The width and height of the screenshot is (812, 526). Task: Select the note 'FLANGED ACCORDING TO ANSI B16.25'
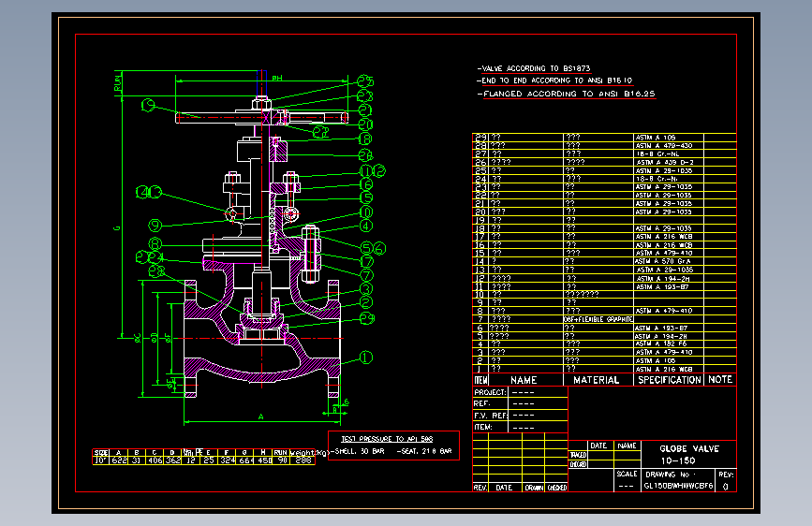tap(569, 94)
